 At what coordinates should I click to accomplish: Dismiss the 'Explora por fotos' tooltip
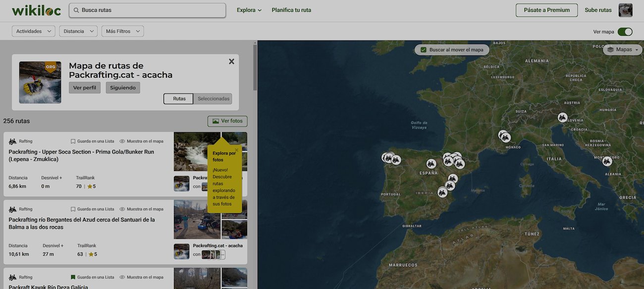(x=236, y=149)
